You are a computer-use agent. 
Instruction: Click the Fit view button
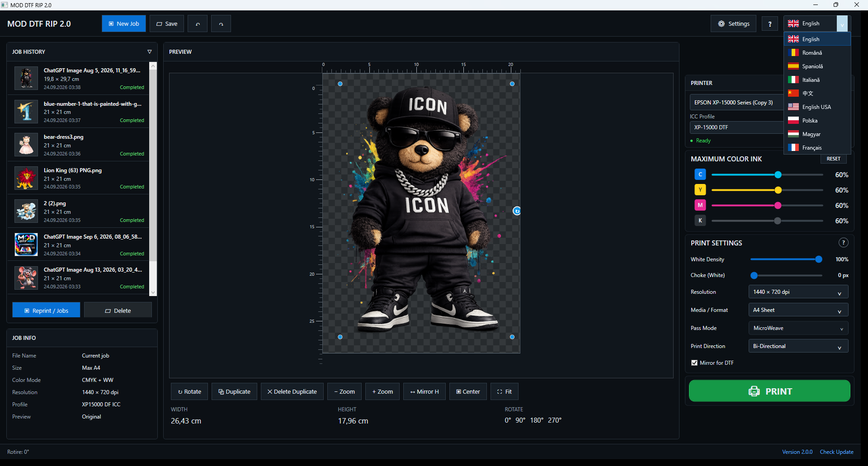pyautogui.click(x=505, y=391)
